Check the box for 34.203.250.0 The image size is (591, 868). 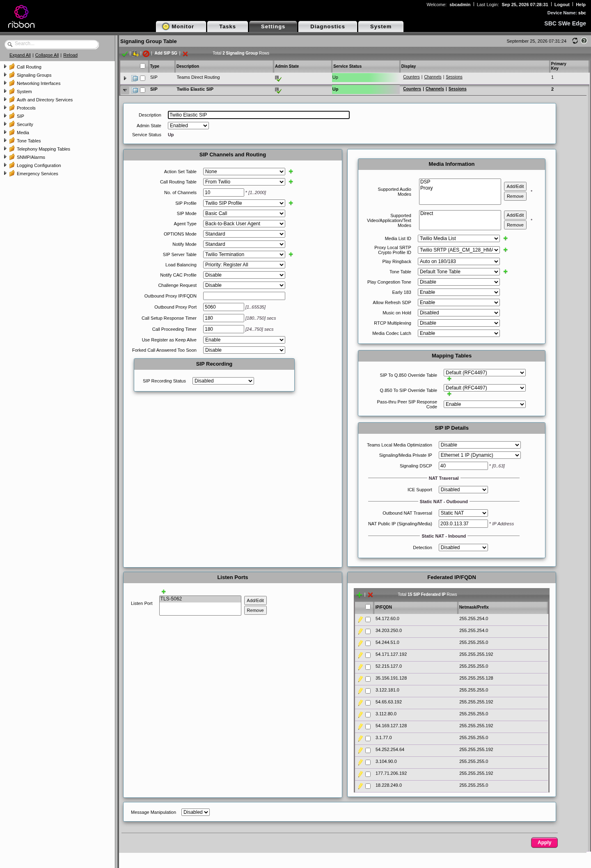[x=368, y=631]
